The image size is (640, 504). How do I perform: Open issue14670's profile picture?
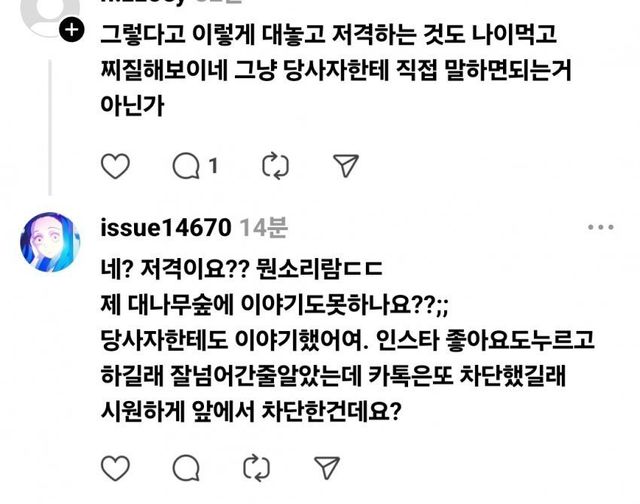(x=50, y=242)
